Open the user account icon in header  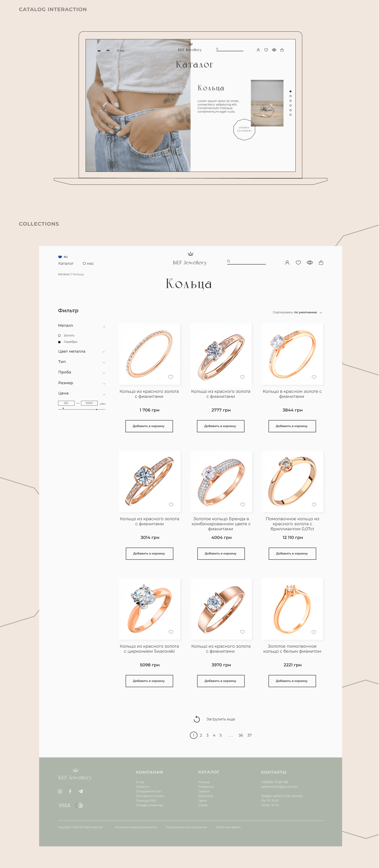pos(287,262)
